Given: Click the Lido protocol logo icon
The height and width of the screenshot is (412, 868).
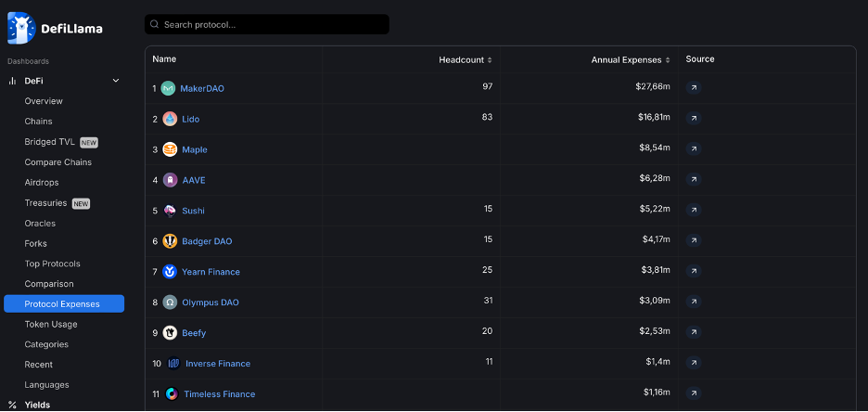Looking at the screenshot, I should [170, 119].
